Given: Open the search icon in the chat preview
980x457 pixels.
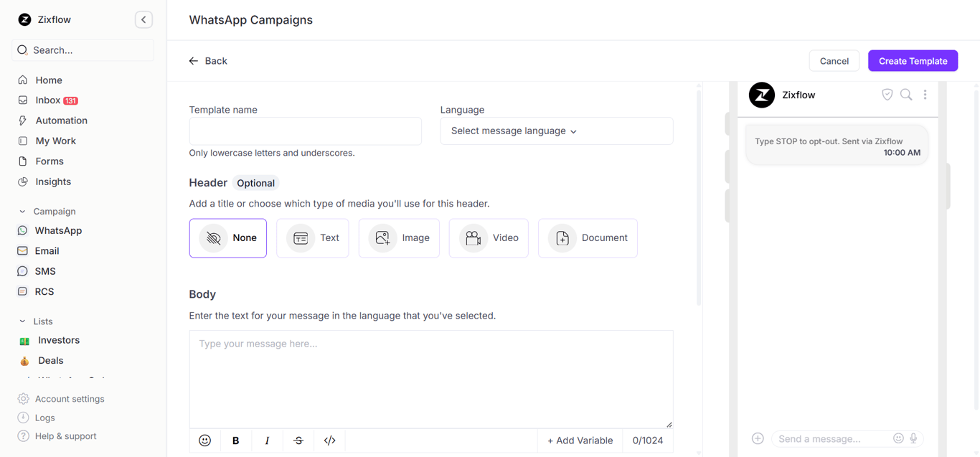Looking at the screenshot, I should click(906, 94).
